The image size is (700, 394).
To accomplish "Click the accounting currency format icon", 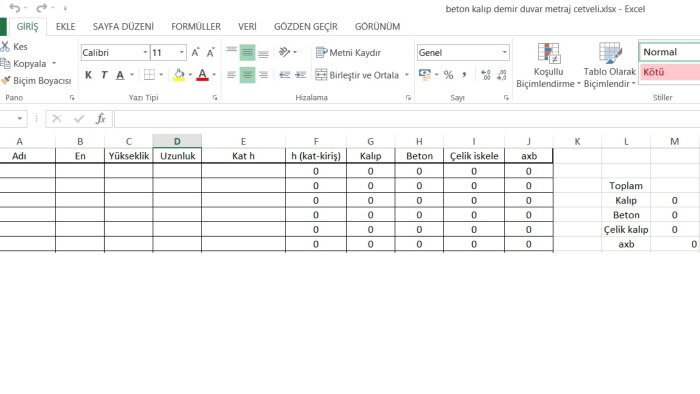I will [425, 74].
